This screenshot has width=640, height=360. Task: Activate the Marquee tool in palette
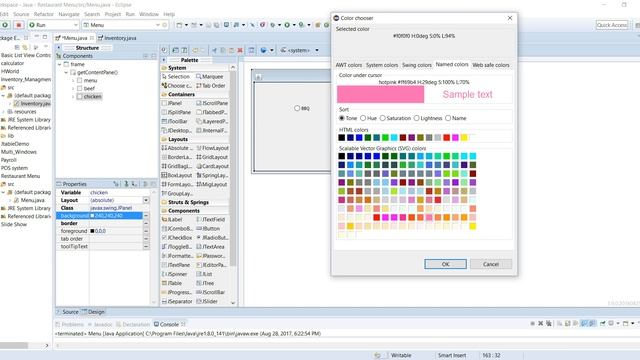pos(209,77)
